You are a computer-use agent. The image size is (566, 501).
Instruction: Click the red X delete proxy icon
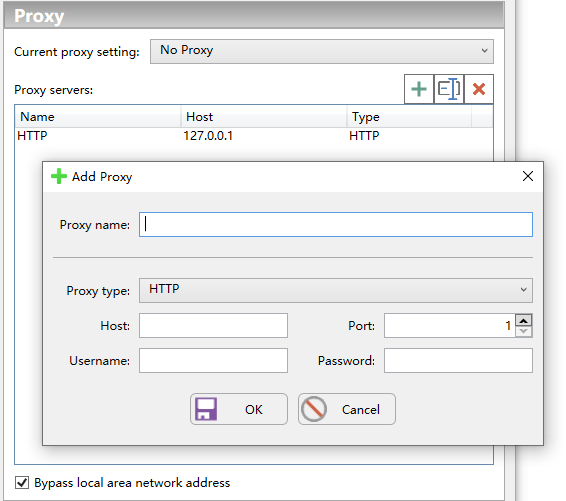(479, 89)
